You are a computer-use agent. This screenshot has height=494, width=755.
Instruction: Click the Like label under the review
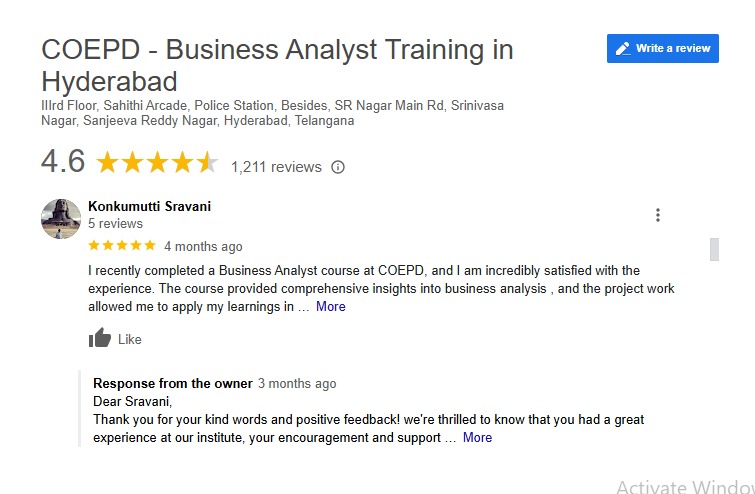pos(130,340)
